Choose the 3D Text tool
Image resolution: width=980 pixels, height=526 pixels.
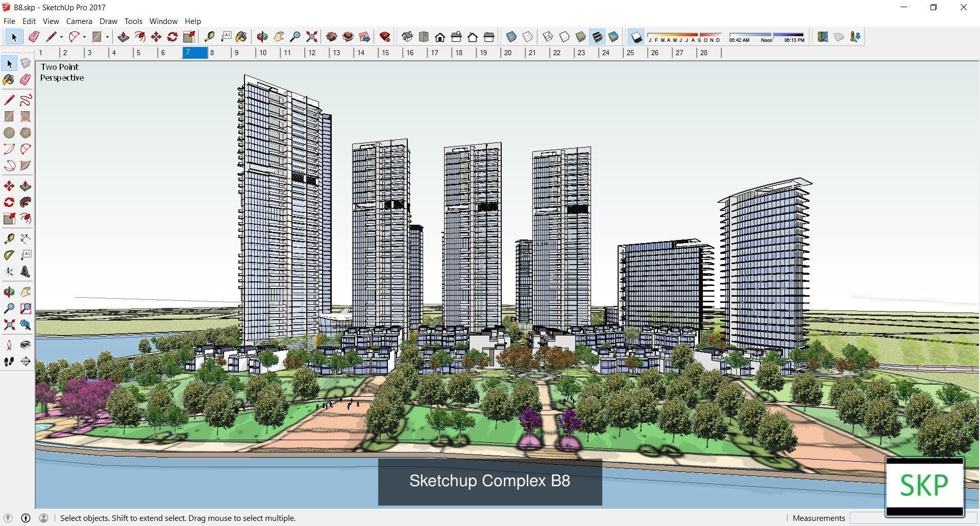click(x=26, y=272)
